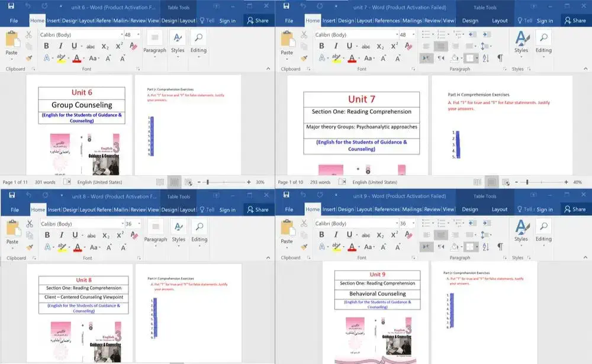Click Format Painter in unit 9 window

[304, 247]
